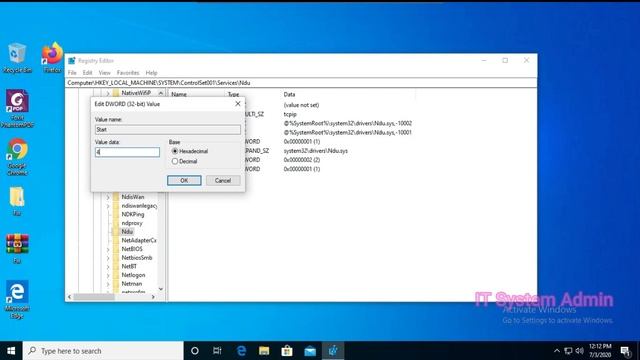Open the Help menu
The image size is (640, 360).
click(x=151, y=73)
